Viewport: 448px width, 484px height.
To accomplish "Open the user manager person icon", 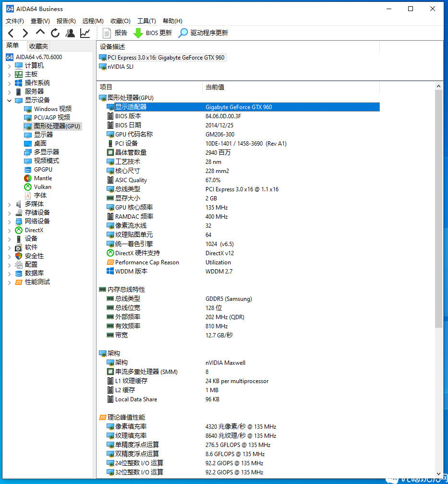I will [x=70, y=33].
